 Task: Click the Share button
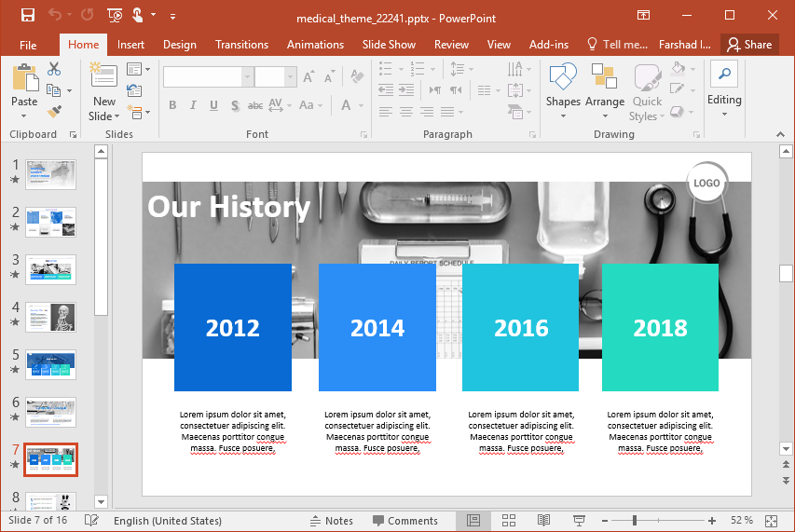(749, 44)
